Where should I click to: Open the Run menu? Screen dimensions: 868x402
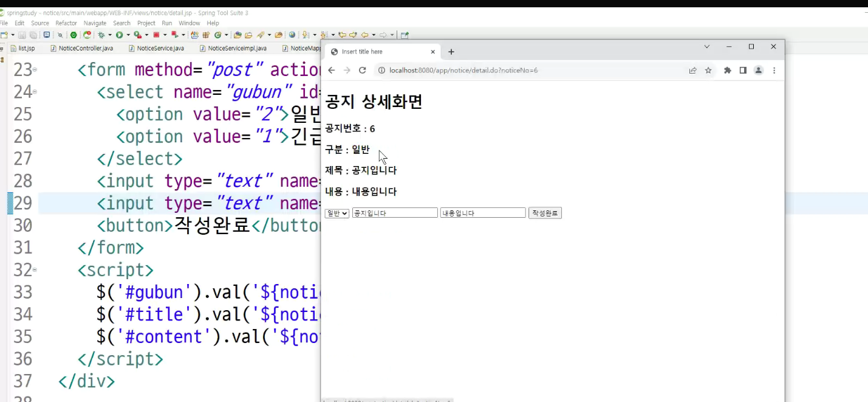tap(166, 23)
